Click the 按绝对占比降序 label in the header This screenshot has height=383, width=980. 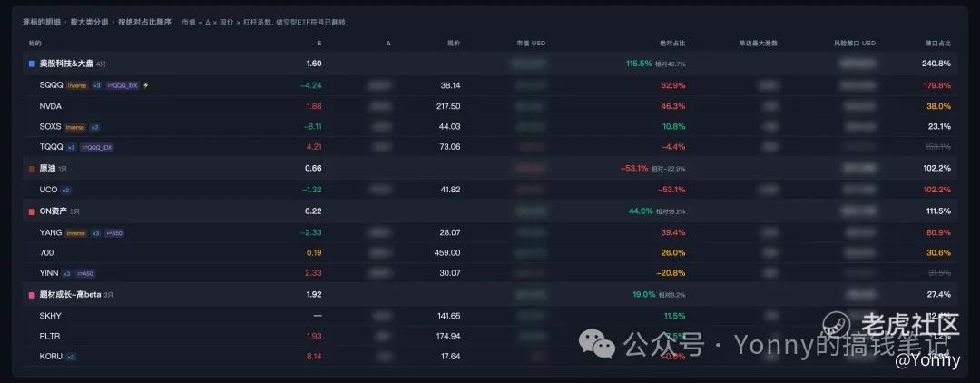(x=145, y=22)
